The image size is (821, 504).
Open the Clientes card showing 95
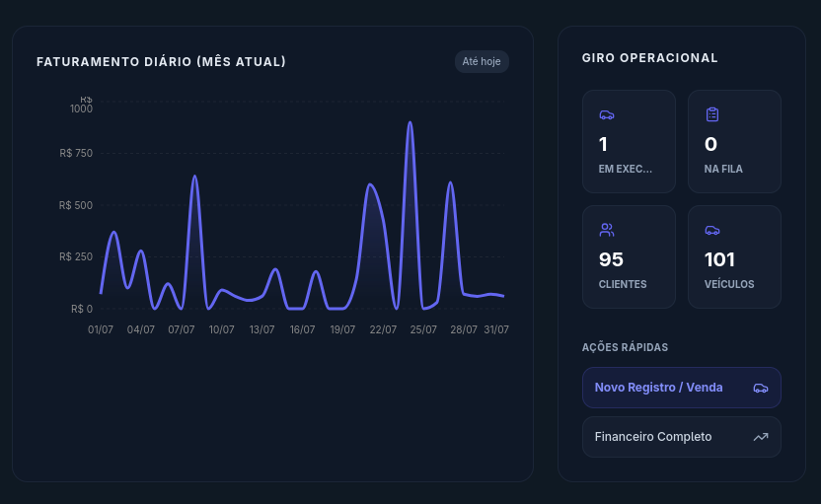[629, 256]
